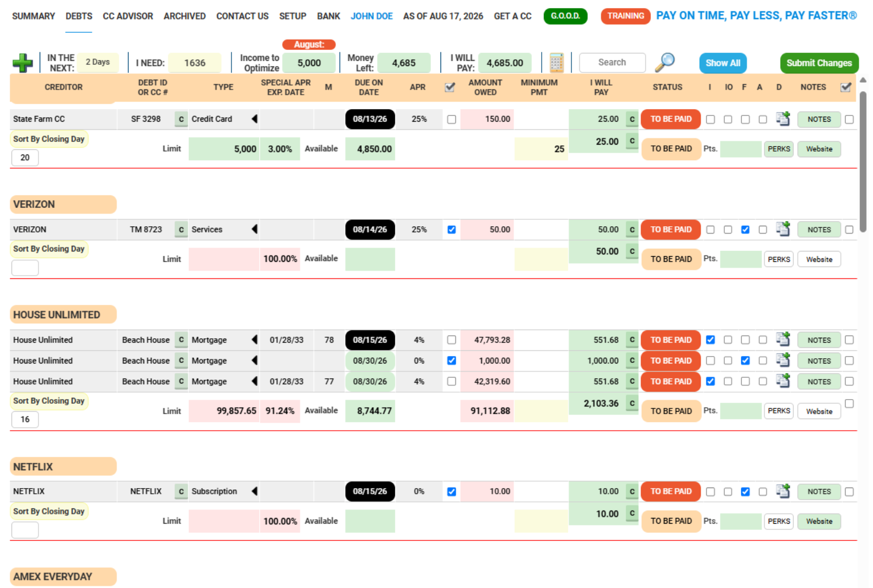This screenshot has width=873, height=588.
Task: Click the green plus add-debt icon
Action: pos(23,63)
